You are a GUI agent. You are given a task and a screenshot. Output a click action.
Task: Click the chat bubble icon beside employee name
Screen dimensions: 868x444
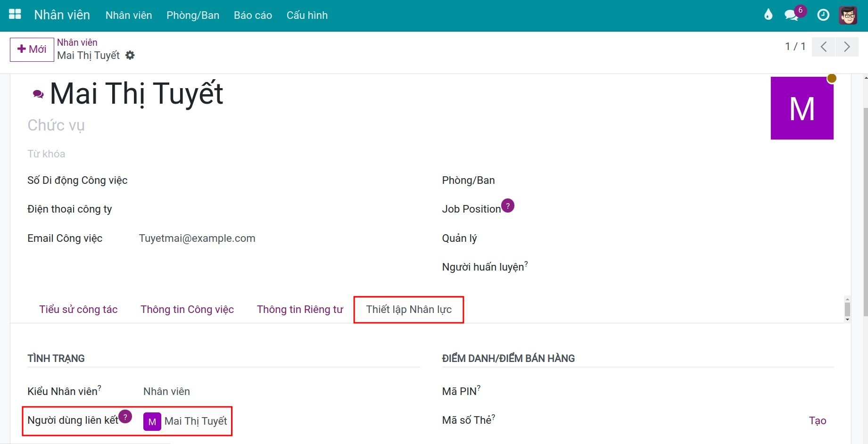(x=38, y=94)
